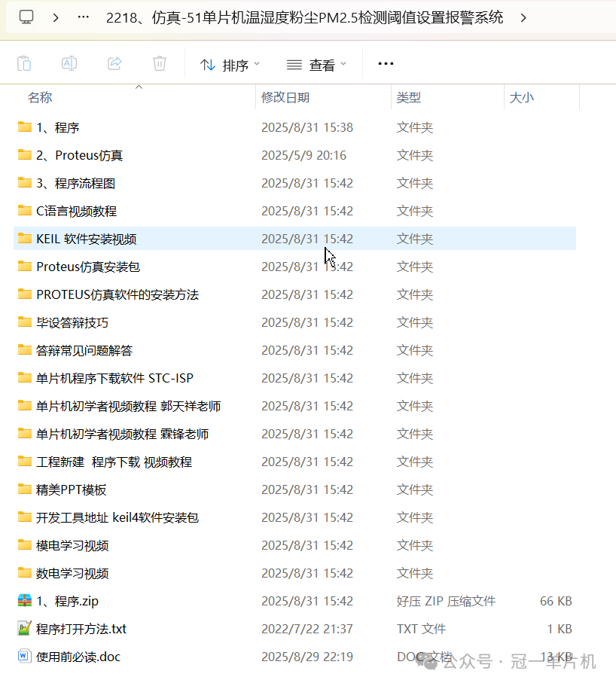Select the folder icon of Proteus仿真安装包
616x686 pixels.
pyautogui.click(x=25, y=267)
